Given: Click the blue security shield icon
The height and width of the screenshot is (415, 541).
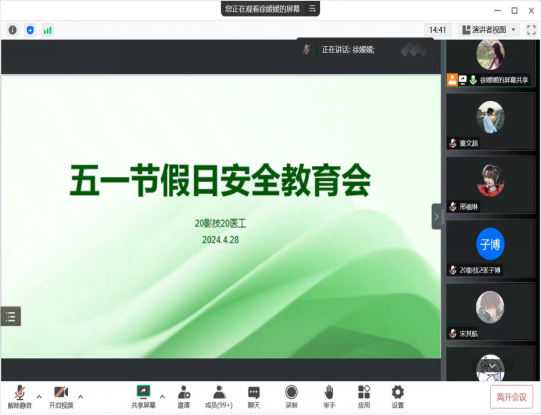Looking at the screenshot, I should [x=30, y=30].
